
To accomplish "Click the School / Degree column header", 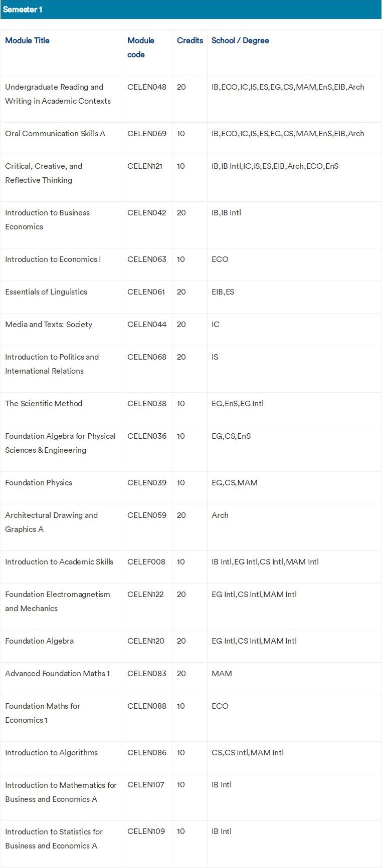I will 240,41.
